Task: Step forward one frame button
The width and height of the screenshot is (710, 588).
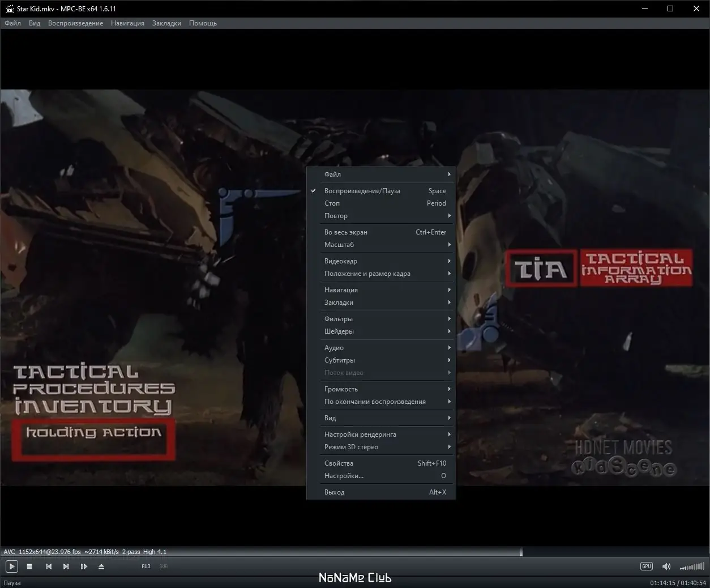Action: coord(84,566)
